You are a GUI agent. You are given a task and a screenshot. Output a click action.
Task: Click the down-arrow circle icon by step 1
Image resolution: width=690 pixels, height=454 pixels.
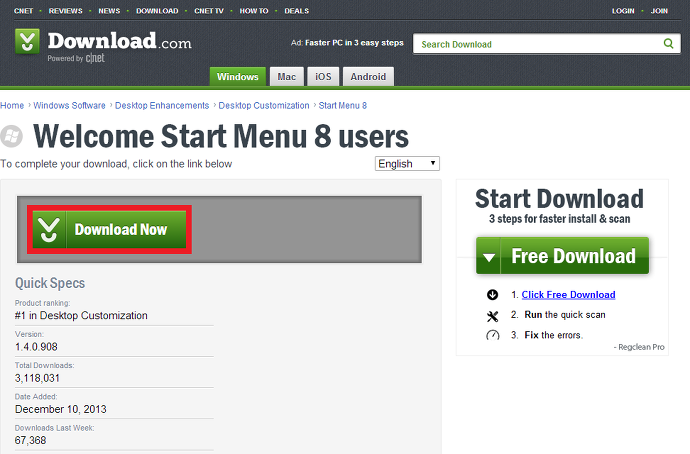coord(492,295)
